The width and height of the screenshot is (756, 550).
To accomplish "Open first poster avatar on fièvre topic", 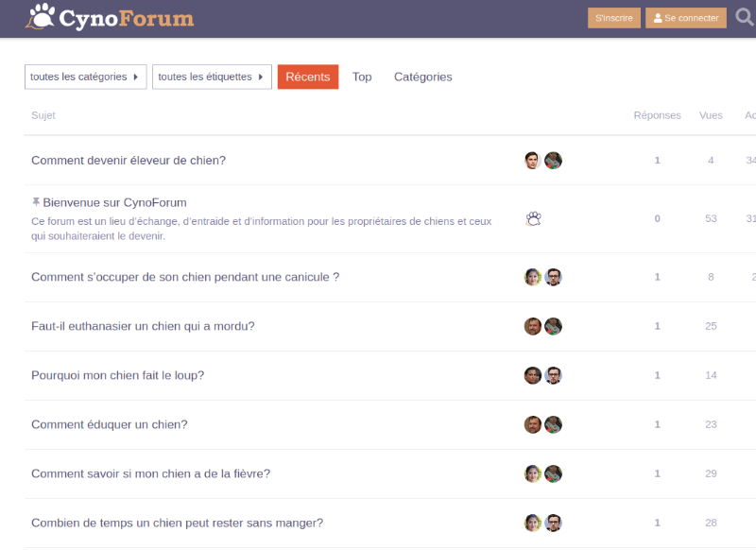I will pyautogui.click(x=533, y=473).
